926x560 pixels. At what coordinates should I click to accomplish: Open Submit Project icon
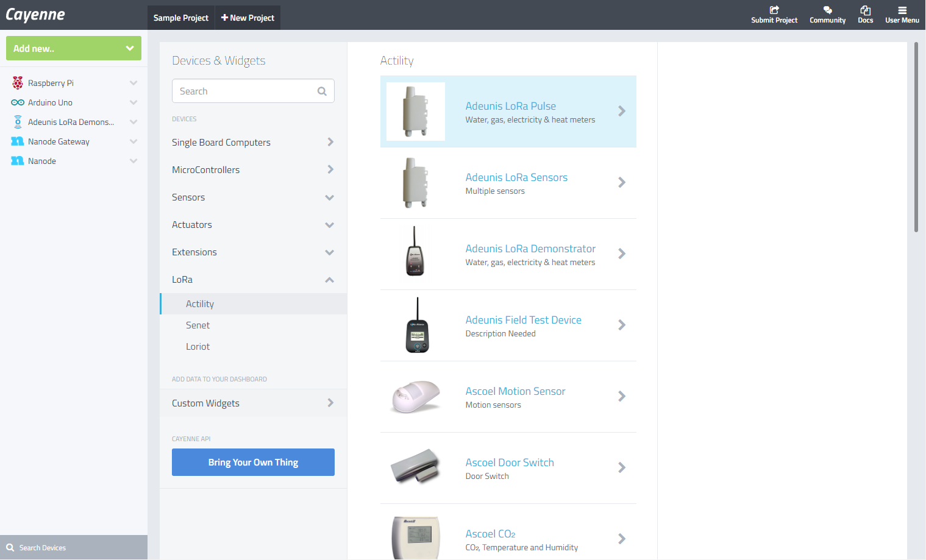[774, 10]
